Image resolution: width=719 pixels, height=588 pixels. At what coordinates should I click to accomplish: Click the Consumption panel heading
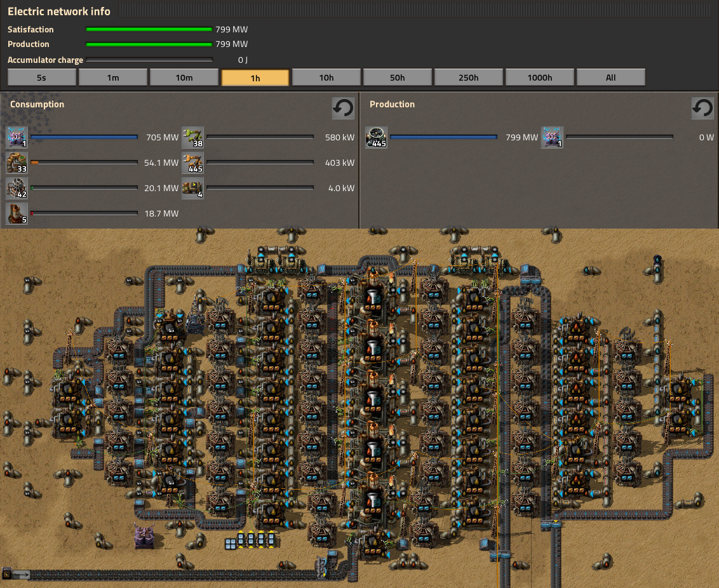(x=37, y=104)
